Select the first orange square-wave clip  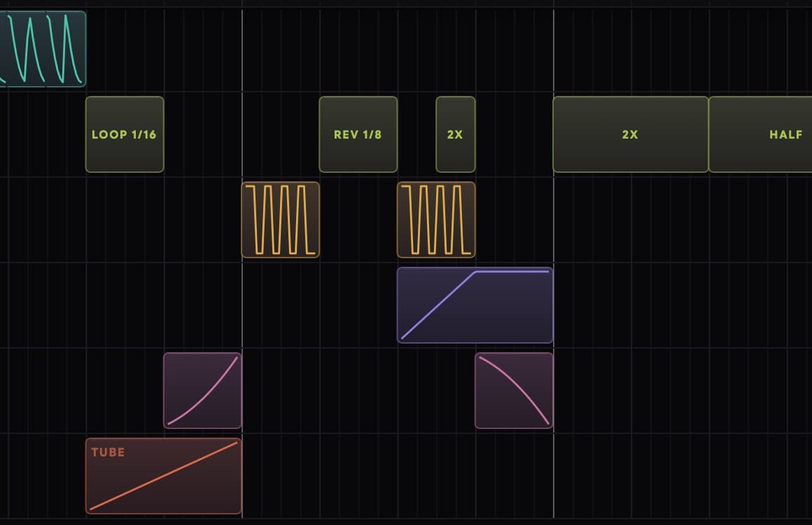coord(281,220)
